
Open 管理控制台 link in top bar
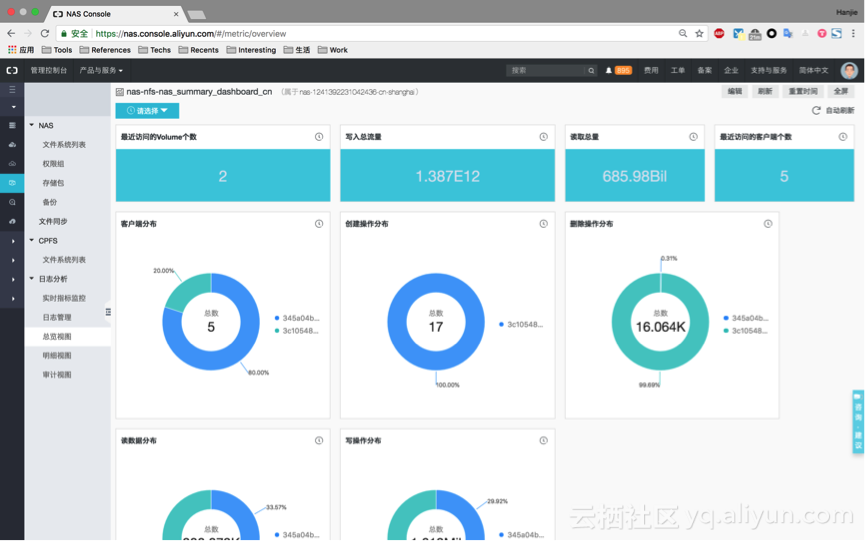pyautogui.click(x=49, y=71)
